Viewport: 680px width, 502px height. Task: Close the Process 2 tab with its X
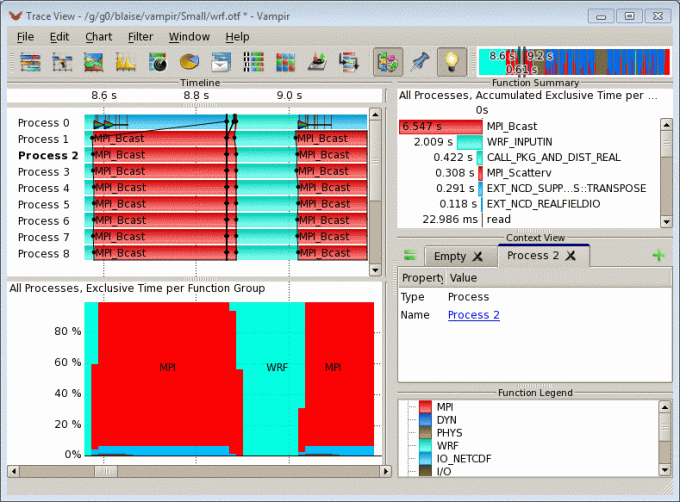571,255
